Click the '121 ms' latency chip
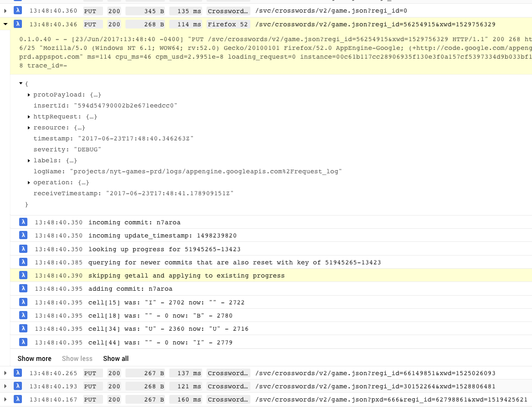Screen dimensions: 532x407 click(x=186, y=386)
